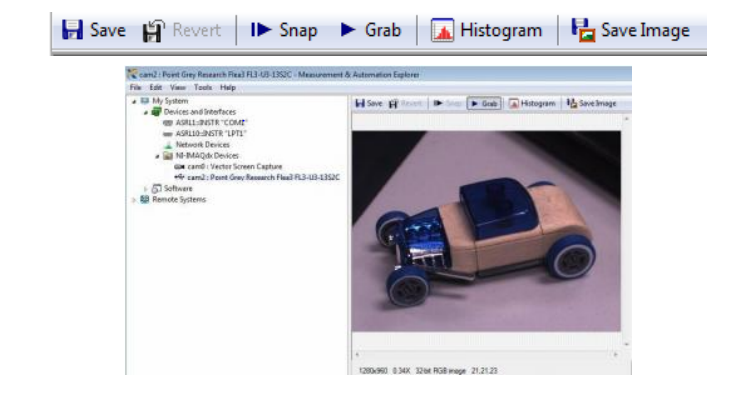The image size is (748, 393).
Task: Open the File menu
Action: pyautogui.click(x=135, y=88)
